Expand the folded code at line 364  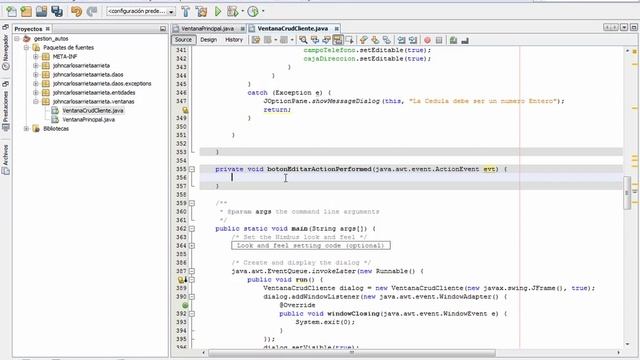(x=192, y=246)
